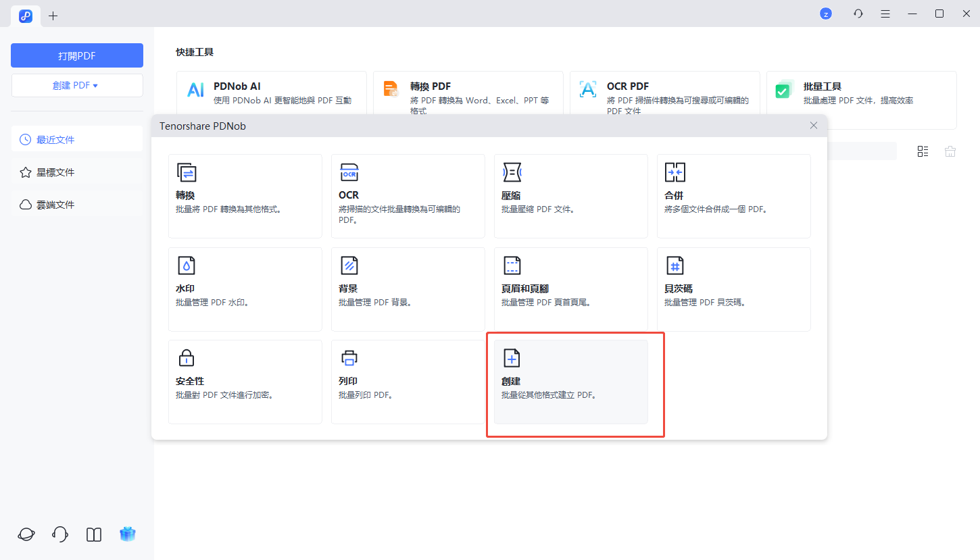This screenshot has height=560, width=980.
Task: Open the 水印 watermark tool icon
Action: tap(186, 265)
